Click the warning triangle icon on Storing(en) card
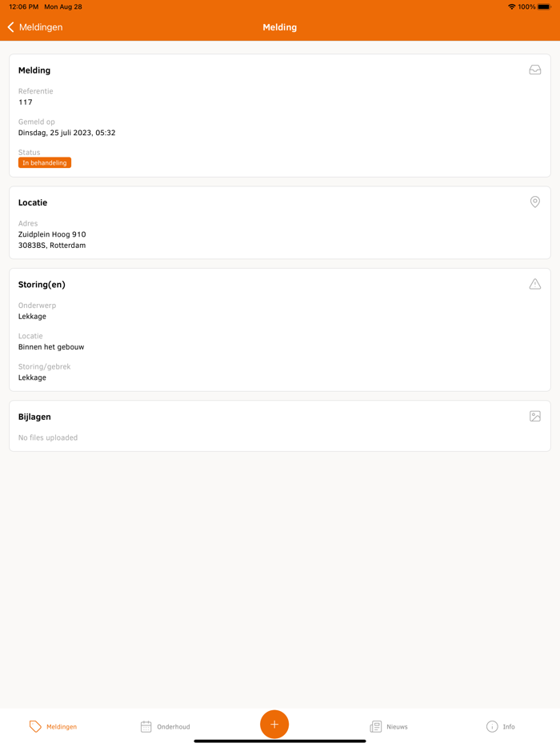 534,283
